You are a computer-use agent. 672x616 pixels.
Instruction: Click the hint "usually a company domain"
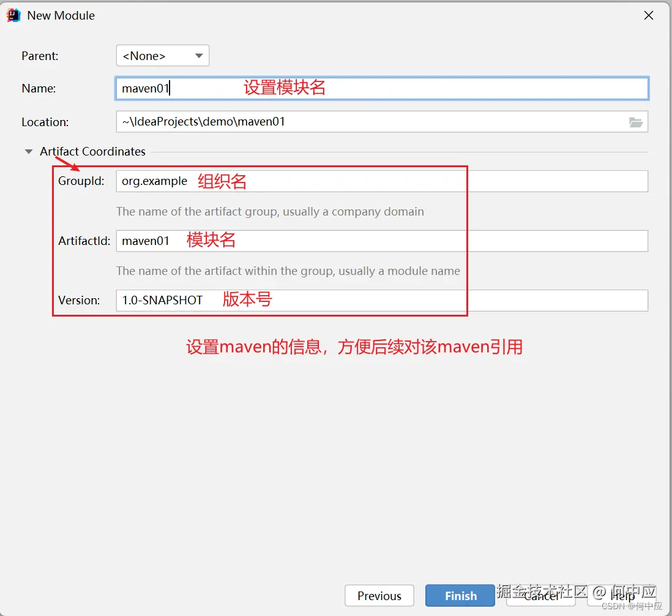(353, 212)
